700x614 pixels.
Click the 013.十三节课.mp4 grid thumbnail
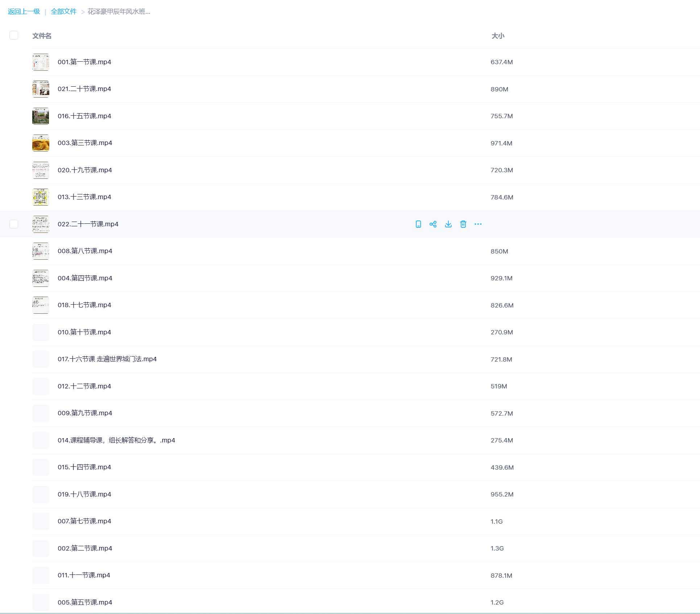(41, 197)
